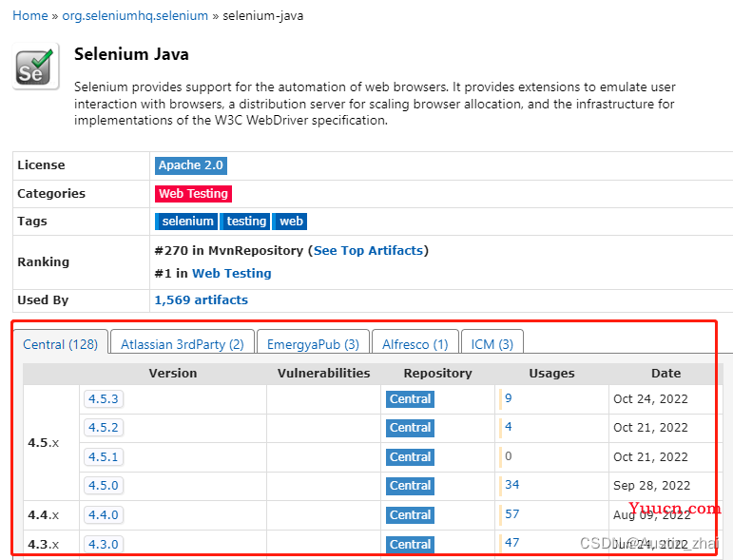Click Central badge in 4.5.2 row

[410, 428]
